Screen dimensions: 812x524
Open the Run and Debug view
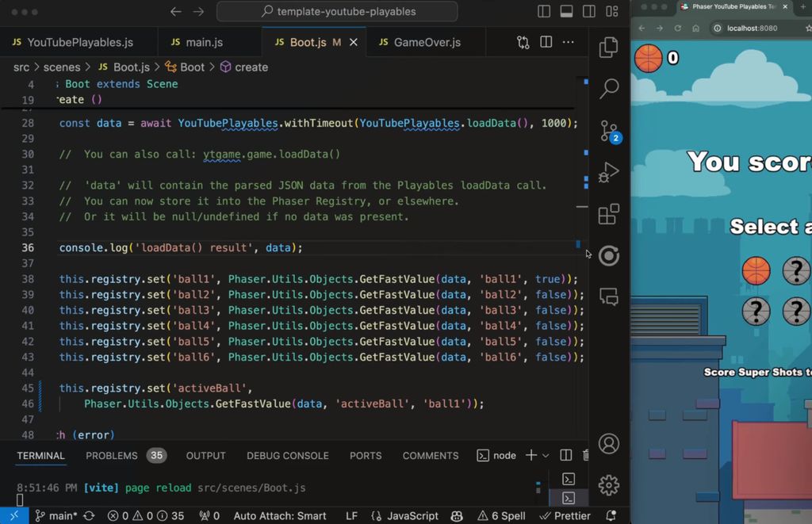click(x=608, y=173)
